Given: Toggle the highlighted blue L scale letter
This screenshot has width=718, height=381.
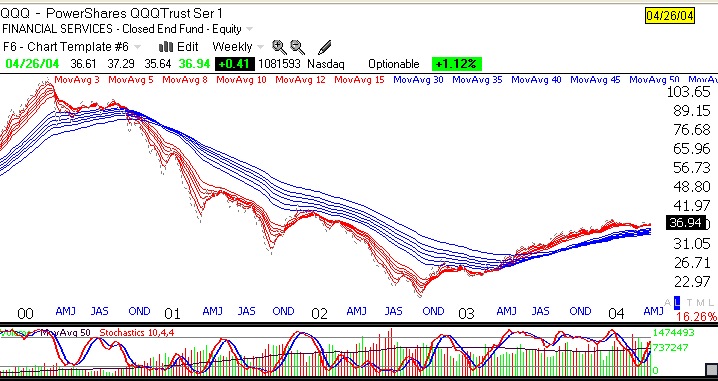Looking at the screenshot, I should click(677, 302).
